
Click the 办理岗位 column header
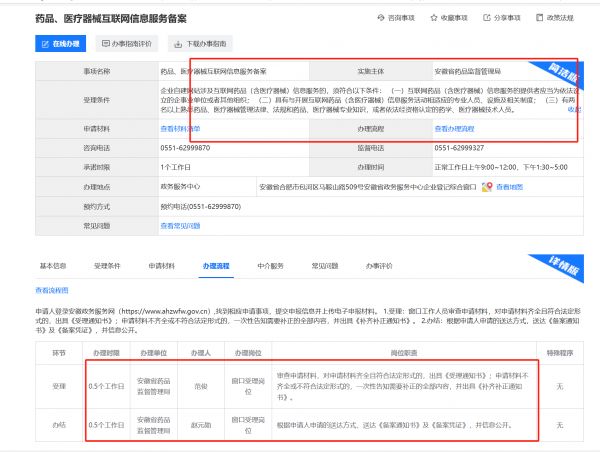pos(248,353)
